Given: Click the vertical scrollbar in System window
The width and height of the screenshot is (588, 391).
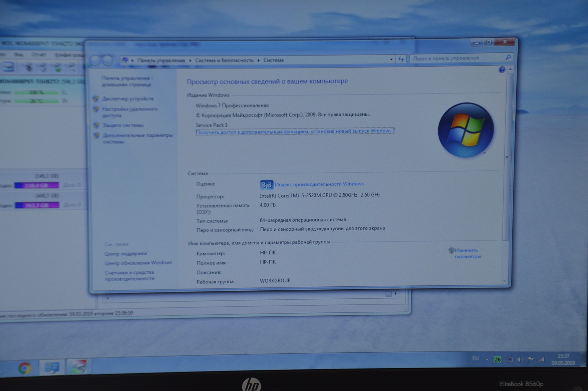Looking at the screenshot, I should click(507, 157).
